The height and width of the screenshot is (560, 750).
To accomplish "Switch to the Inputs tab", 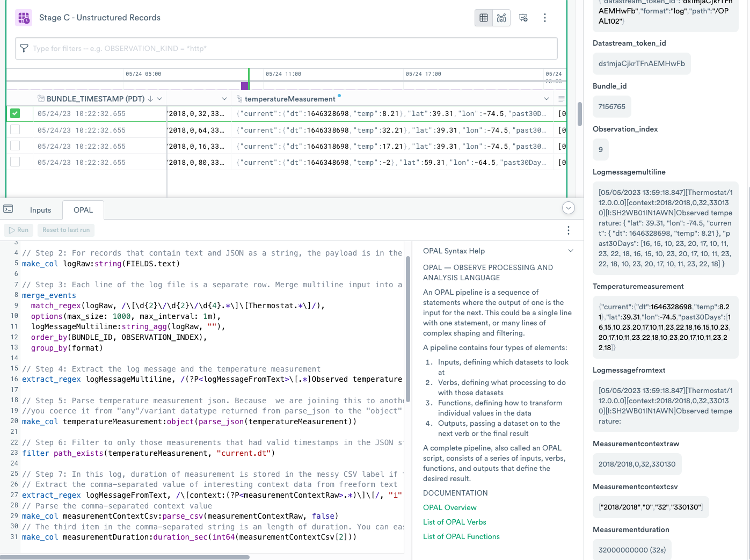I will pos(40,210).
